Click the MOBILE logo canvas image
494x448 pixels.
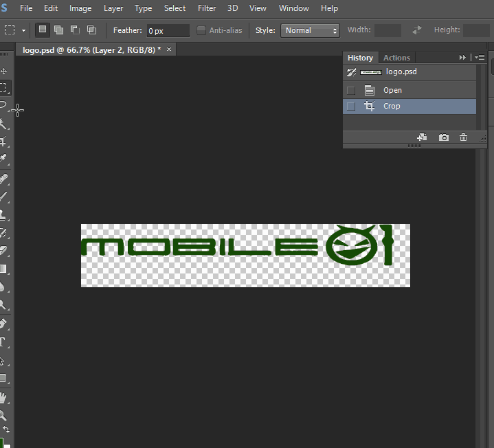245,255
